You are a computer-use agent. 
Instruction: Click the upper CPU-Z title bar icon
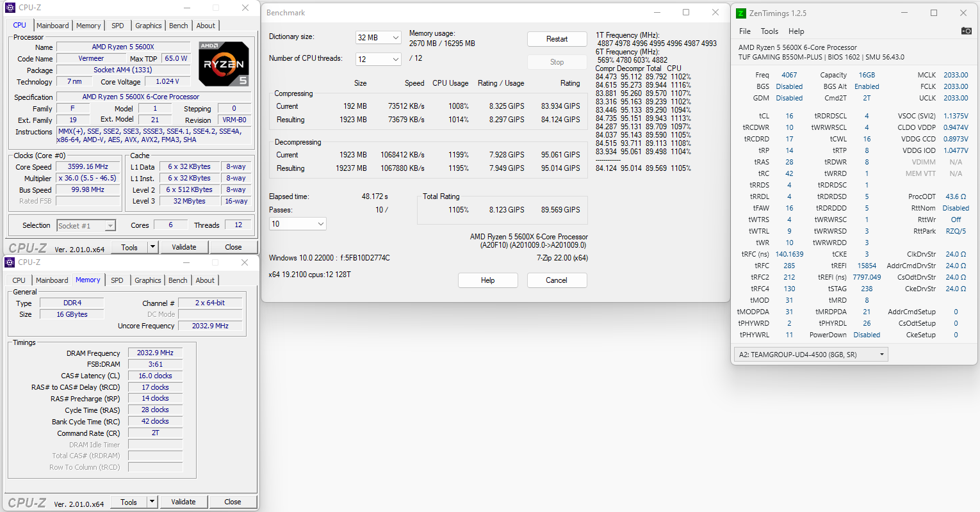pos(10,8)
